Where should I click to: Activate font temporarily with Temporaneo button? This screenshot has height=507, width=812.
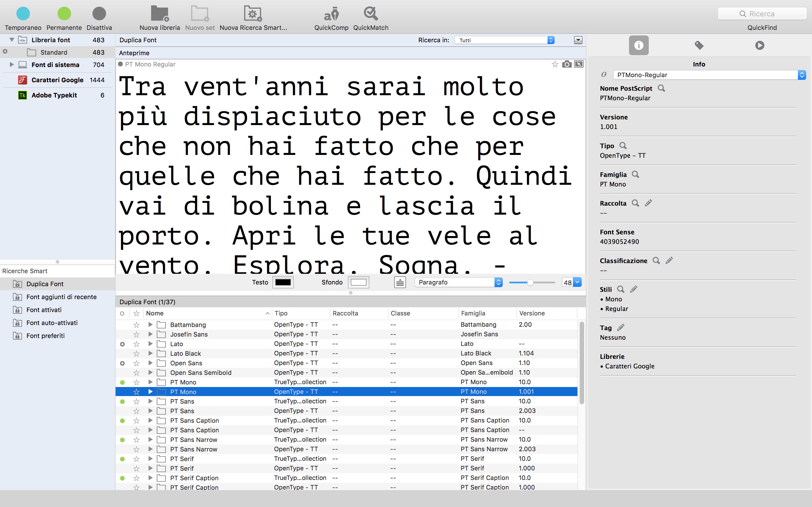23,14
